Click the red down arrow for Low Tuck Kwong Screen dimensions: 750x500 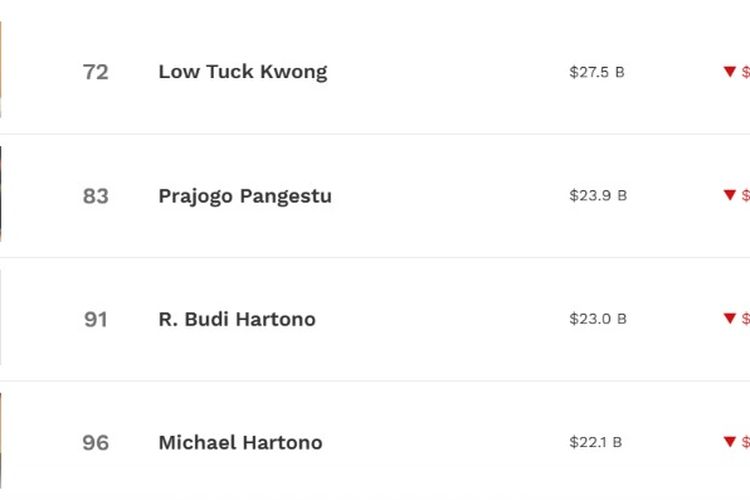click(729, 72)
